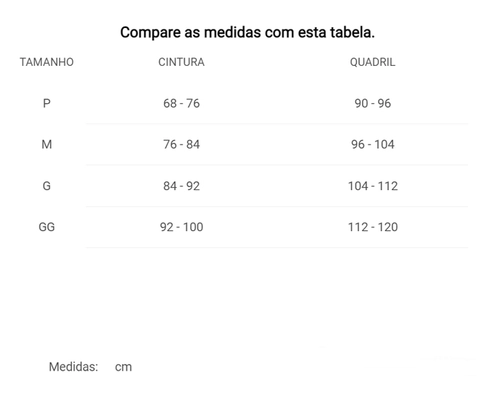Viewport: 500px width, 394px height.
Task: Click hip range 90 - 96
Action: point(373,103)
